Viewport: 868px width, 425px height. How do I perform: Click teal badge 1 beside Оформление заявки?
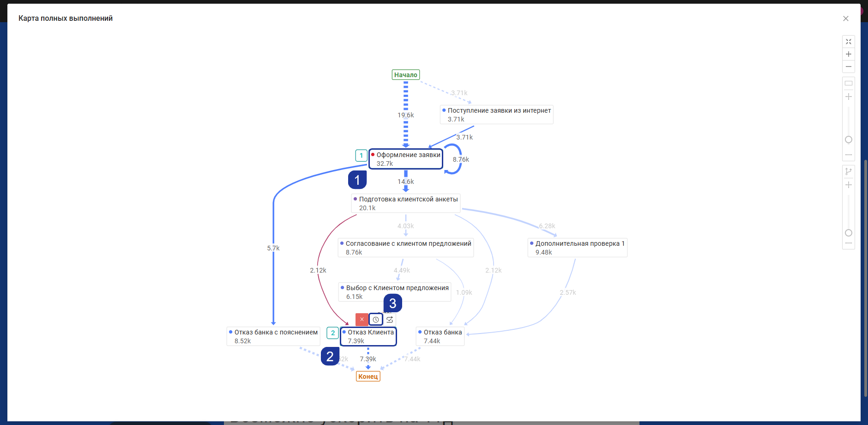point(361,156)
